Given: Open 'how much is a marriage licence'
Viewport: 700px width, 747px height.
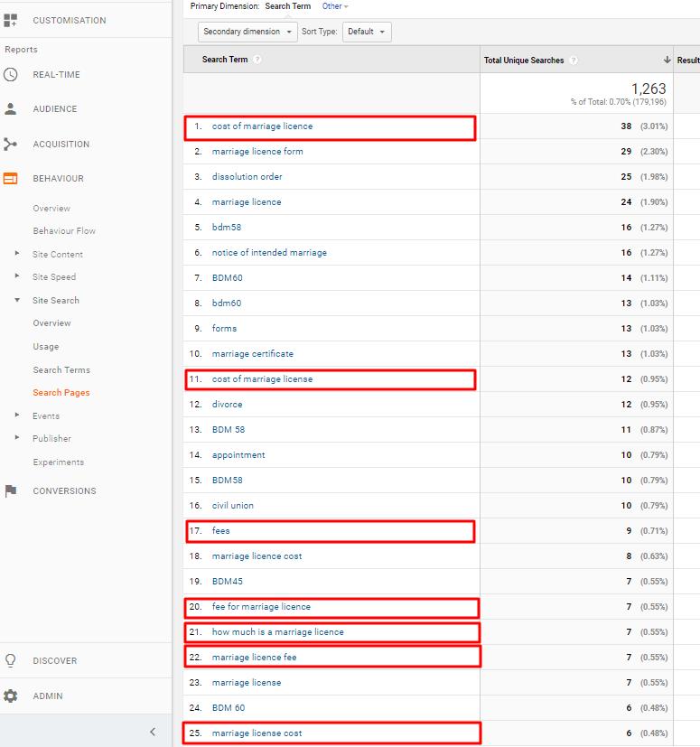Looking at the screenshot, I should tap(278, 631).
